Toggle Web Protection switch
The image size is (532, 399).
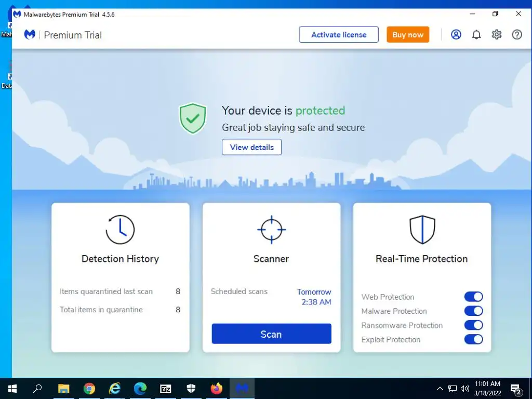tap(474, 297)
